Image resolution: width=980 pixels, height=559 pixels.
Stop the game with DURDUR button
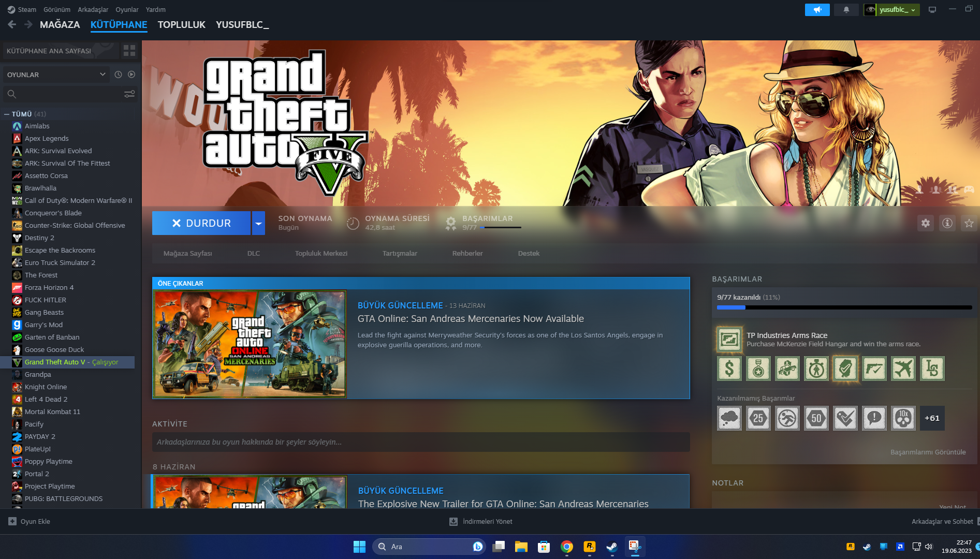(201, 223)
